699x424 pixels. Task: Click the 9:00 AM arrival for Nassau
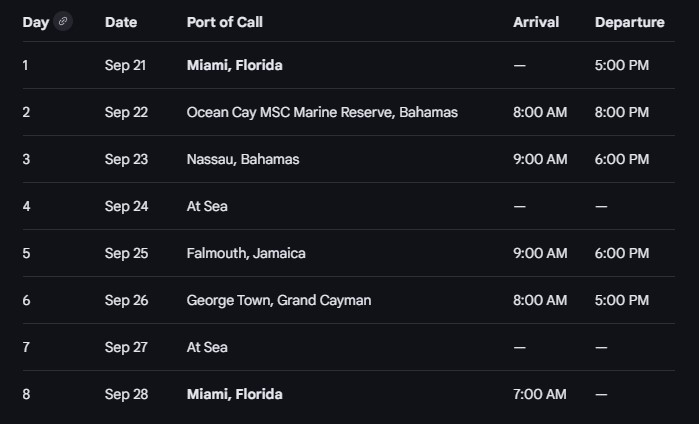pyautogui.click(x=540, y=159)
